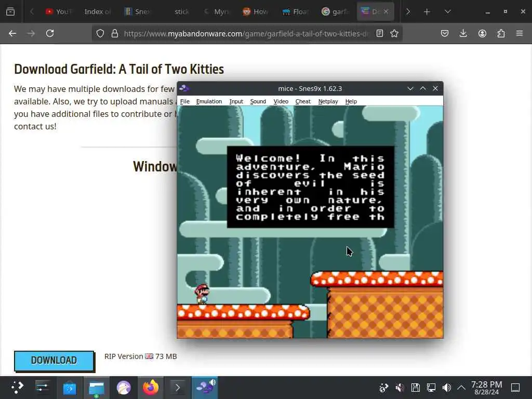Toggle reader view
Viewport: 532px width, 399px height.
tap(380, 33)
